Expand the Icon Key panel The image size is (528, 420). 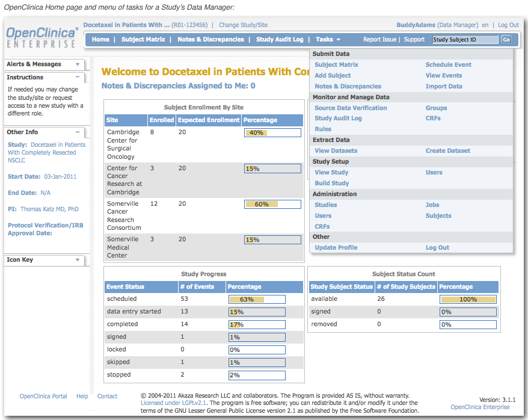78,260
